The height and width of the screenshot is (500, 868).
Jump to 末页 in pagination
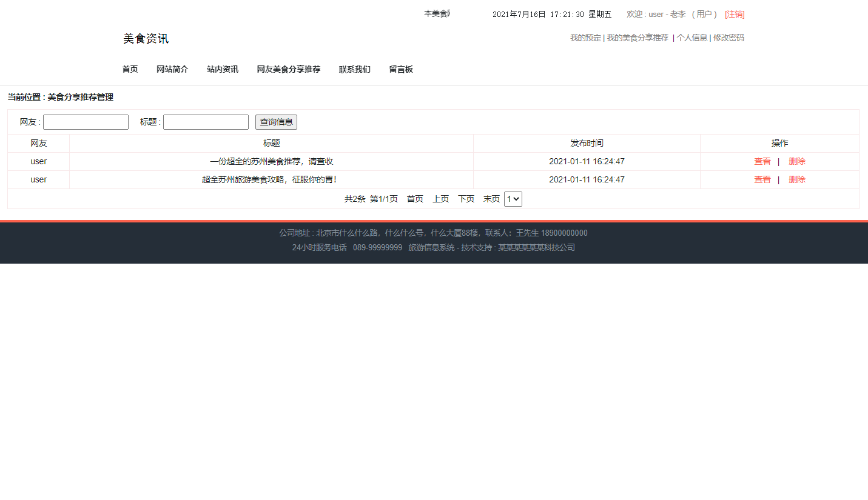click(491, 198)
